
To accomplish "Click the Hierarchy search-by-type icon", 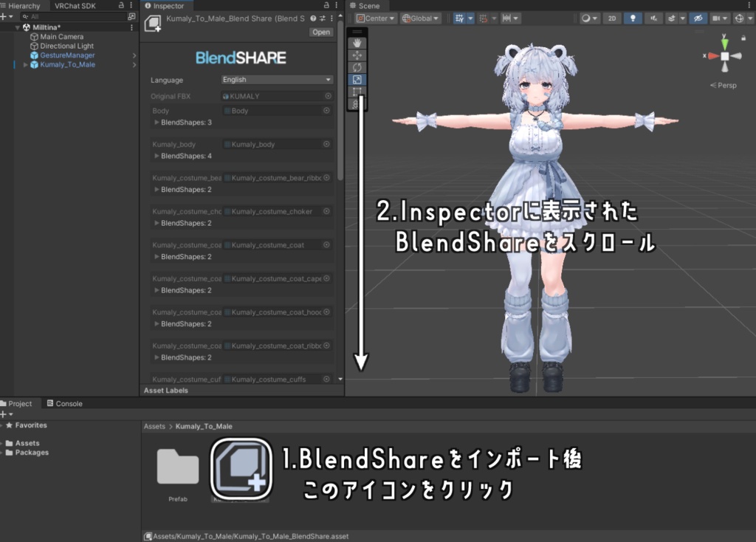I will (131, 16).
